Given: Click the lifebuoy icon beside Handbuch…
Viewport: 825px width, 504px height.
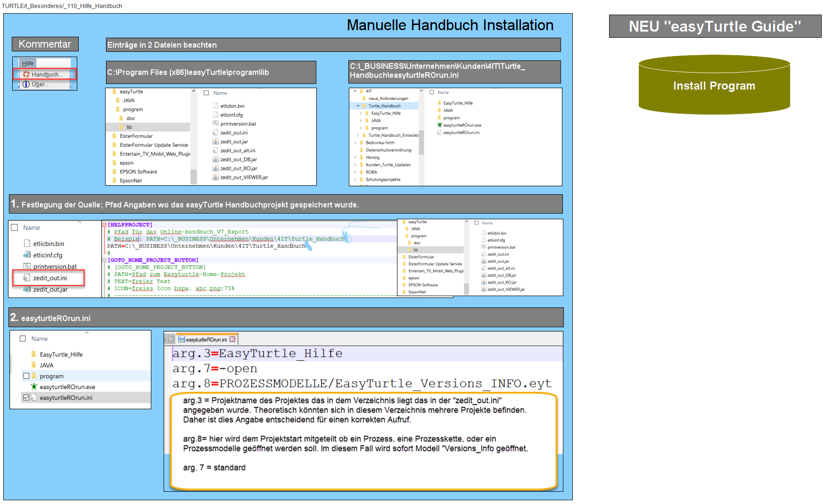Looking at the screenshot, I should point(26,74).
